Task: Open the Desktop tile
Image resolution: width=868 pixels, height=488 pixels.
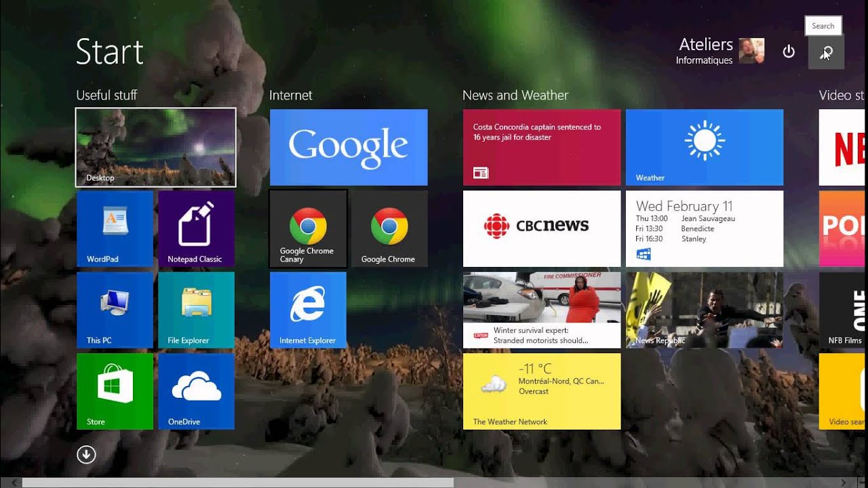Action: [156, 147]
